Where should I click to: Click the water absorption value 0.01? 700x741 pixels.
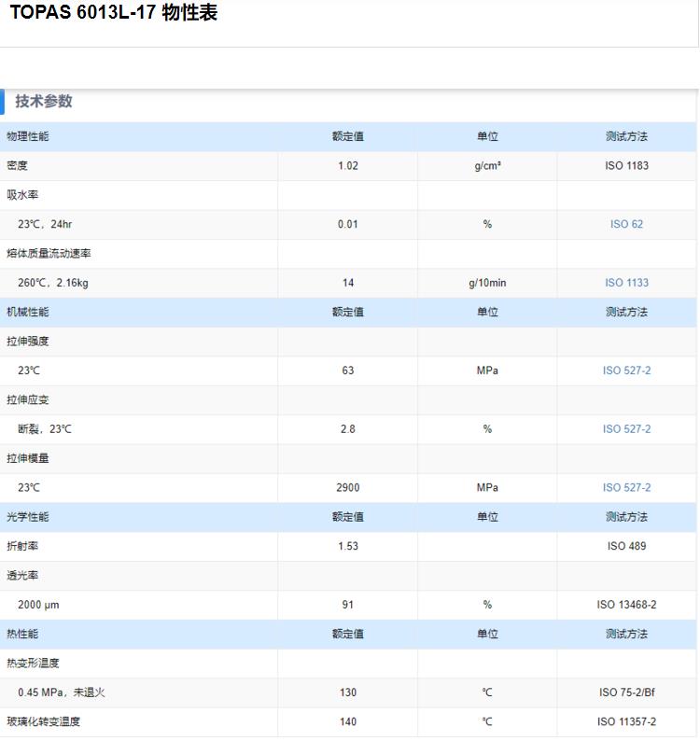pos(348,224)
